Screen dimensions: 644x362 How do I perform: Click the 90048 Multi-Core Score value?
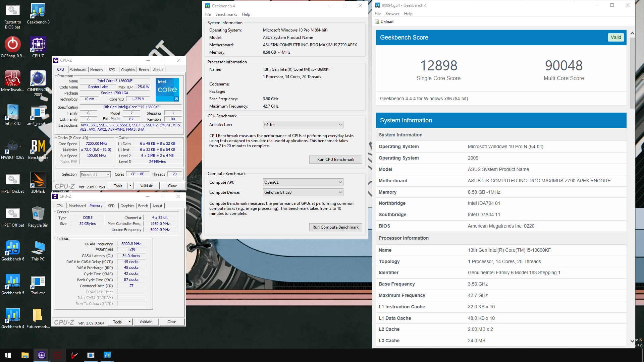pos(564,66)
